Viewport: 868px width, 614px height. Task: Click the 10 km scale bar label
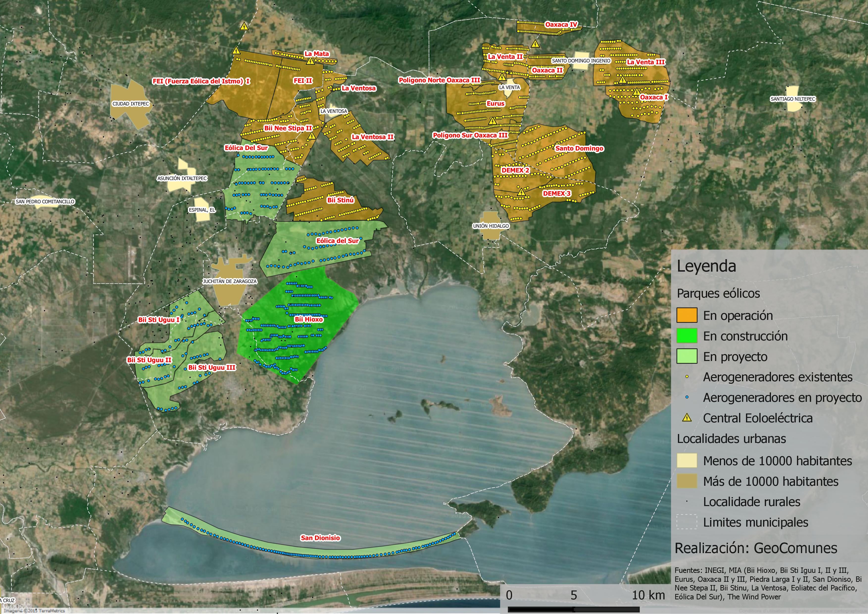(x=648, y=595)
